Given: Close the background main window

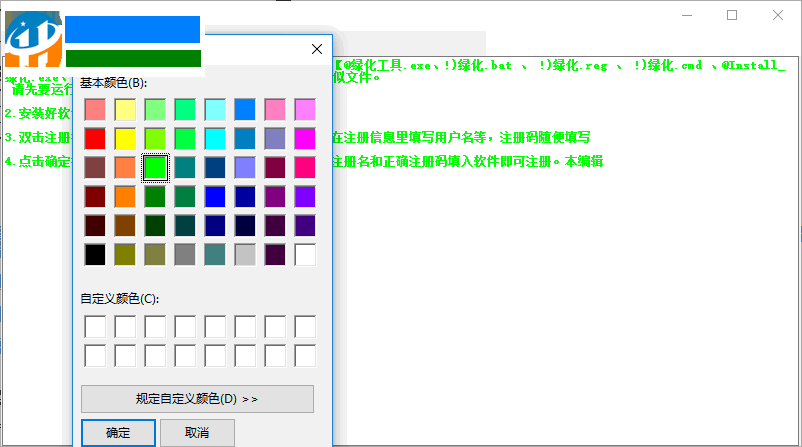Looking at the screenshot, I should click(x=778, y=15).
